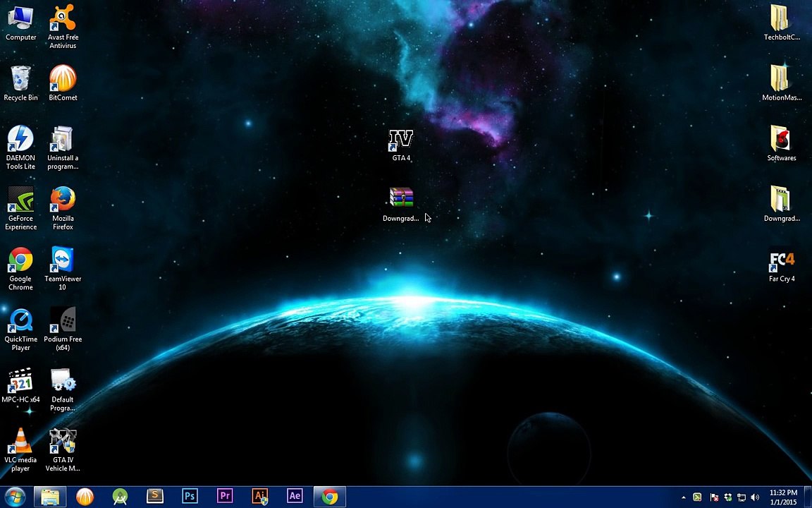Launch Sublime Text from the taskbar
The image size is (812, 508).
coord(155,497)
